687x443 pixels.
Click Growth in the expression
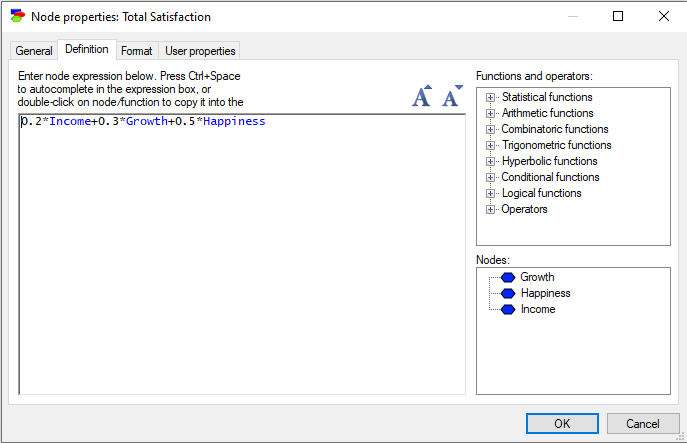click(x=147, y=121)
